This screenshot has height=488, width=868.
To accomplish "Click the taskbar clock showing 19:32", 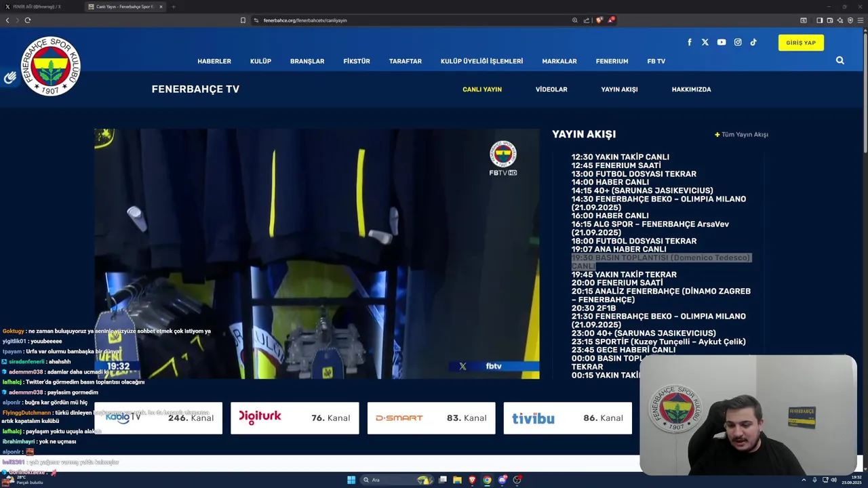I will pyautogui.click(x=852, y=480).
